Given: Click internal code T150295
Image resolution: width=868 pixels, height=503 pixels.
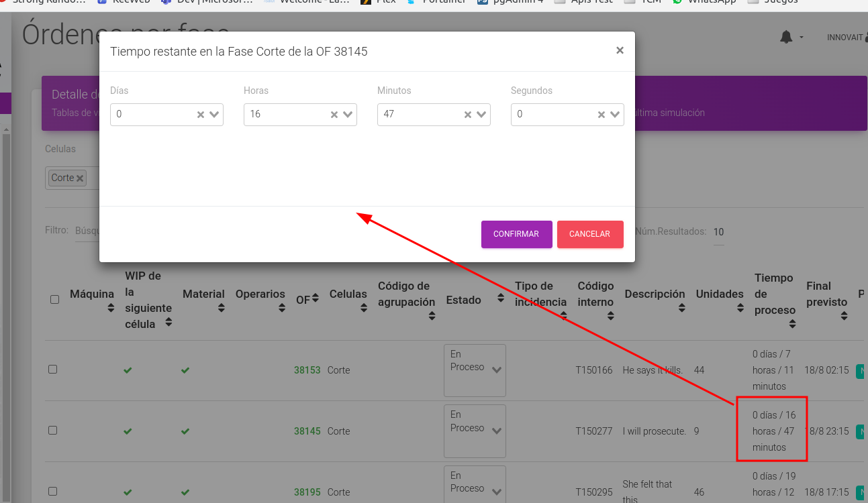Looking at the screenshot, I should 594,492.
